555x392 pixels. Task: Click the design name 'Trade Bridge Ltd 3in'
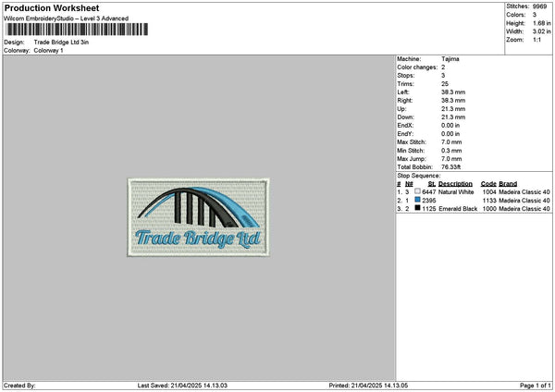point(61,43)
